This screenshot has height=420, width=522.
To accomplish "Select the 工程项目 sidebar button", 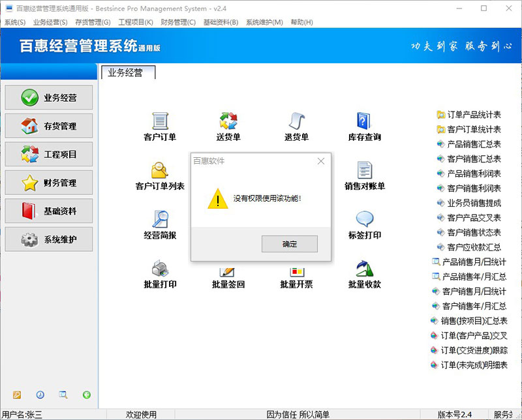I will pyautogui.click(x=48, y=154).
